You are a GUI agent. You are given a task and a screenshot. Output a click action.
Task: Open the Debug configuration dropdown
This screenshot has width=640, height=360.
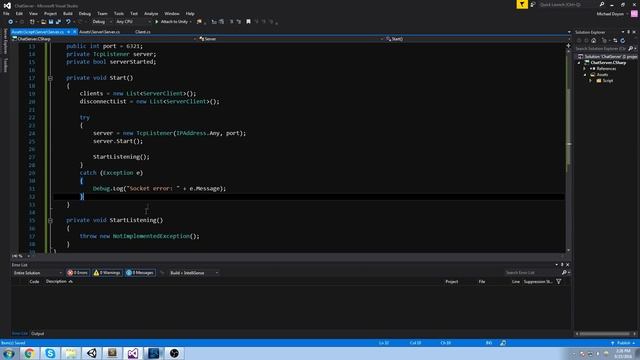[101, 22]
